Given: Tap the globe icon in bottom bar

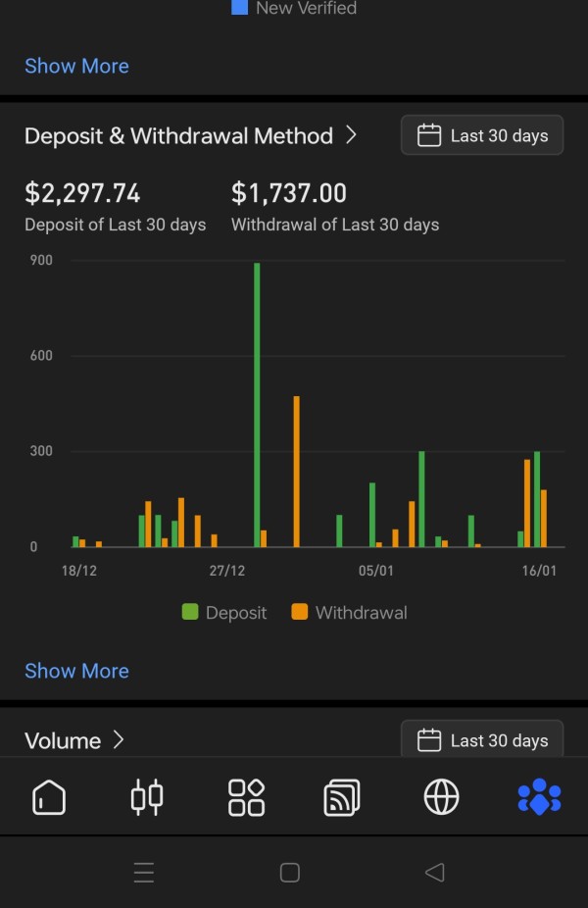Looking at the screenshot, I should [441, 797].
